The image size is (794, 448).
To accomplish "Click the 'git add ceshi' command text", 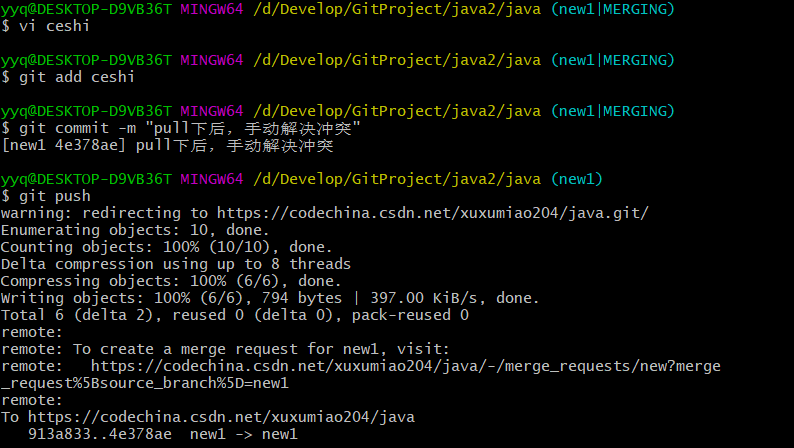I will pos(76,77).
